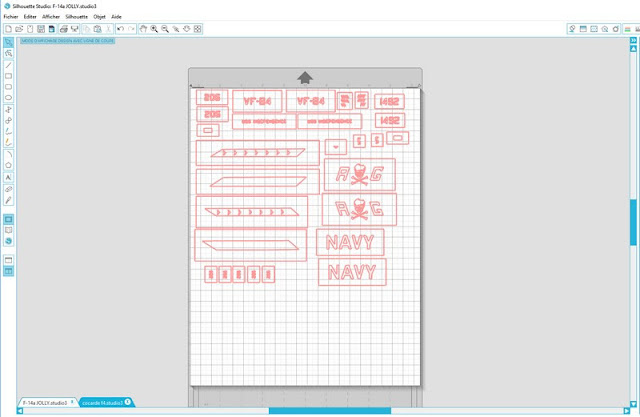
Task: Click the horizontal scroll left arrow
Action: point(20,411)
